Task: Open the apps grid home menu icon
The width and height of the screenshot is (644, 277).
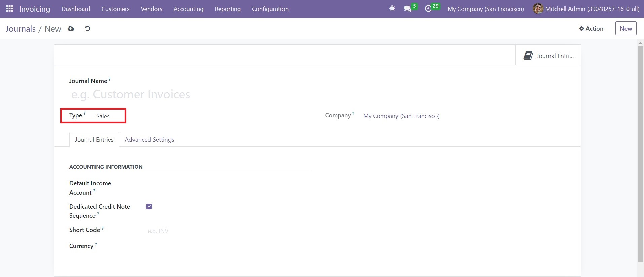Action: 9,9
